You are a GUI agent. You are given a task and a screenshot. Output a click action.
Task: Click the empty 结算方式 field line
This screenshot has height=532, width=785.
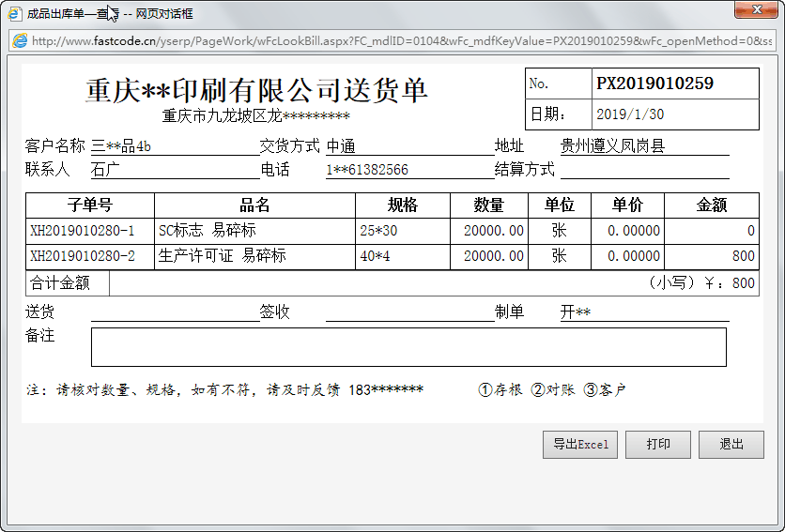coord(644,170)
